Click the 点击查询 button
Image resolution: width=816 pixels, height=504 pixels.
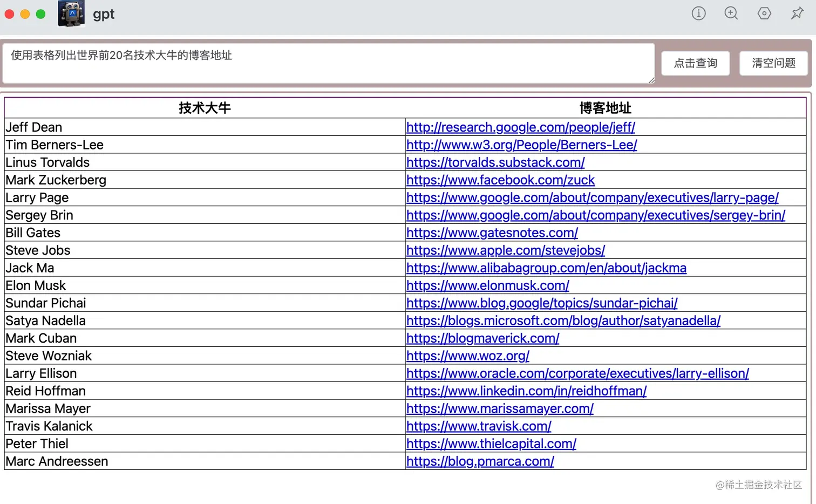pyautogui.click(x=696, y=63)
